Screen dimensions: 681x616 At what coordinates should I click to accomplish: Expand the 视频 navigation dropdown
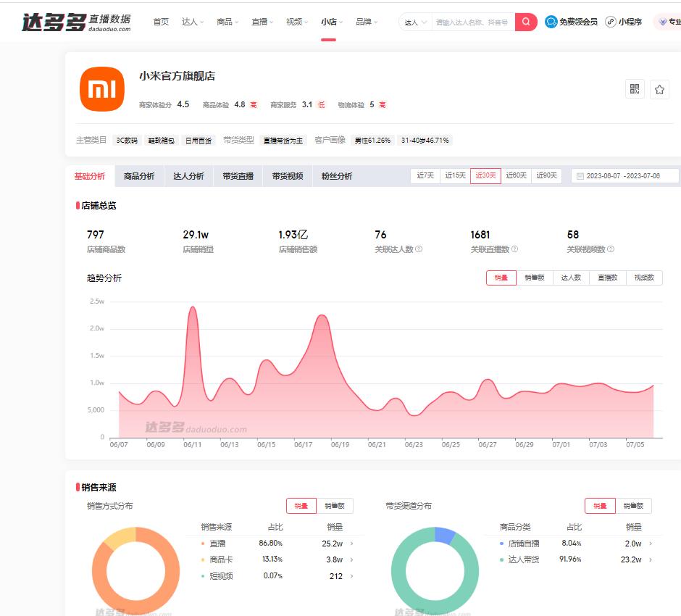(296, 22)
